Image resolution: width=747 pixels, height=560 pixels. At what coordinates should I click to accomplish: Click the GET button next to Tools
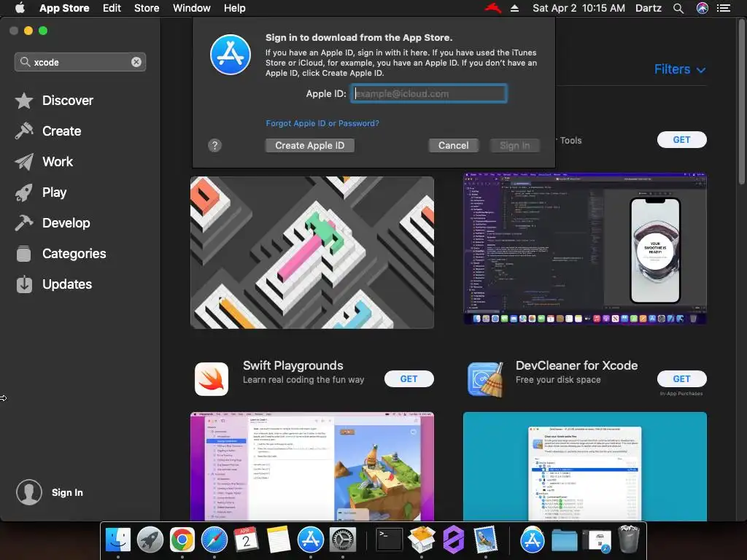click(682, 139)
